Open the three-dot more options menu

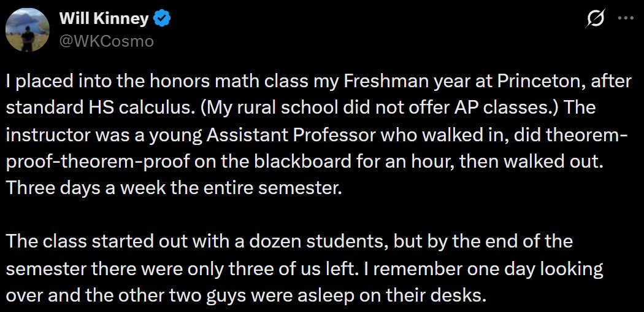pos(625,18)
